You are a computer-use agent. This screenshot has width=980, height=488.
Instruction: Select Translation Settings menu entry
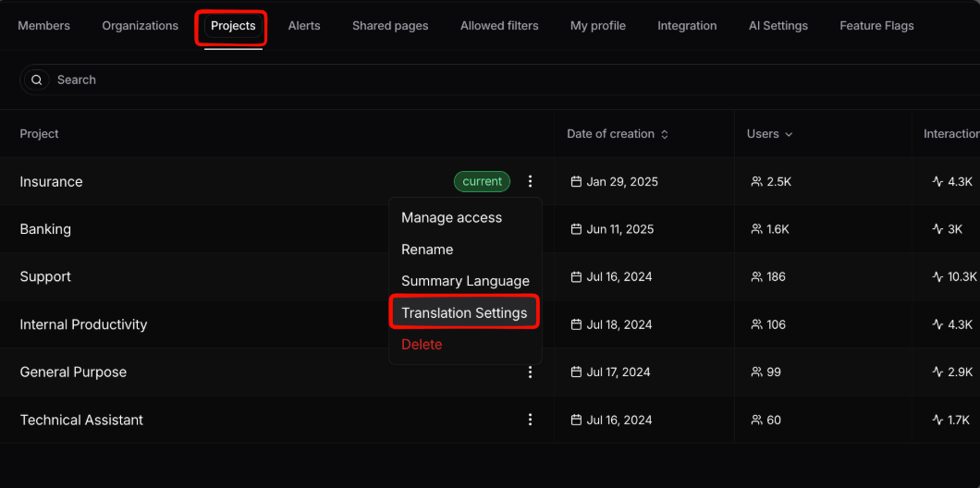click(465, 313)
